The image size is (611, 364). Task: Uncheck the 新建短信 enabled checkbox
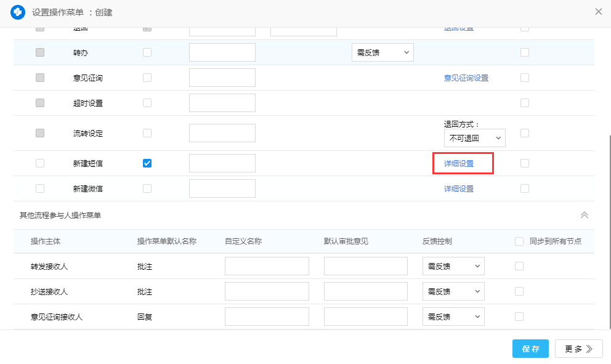(147, 163)
